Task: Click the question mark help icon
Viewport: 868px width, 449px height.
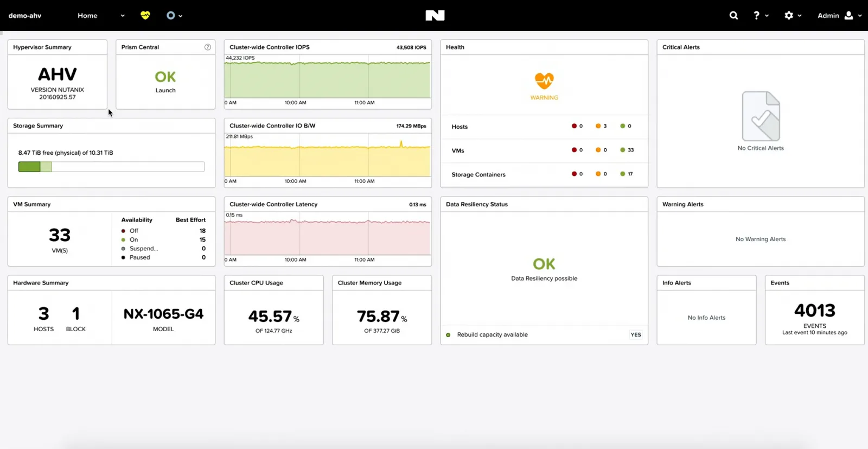Action: tap(757, 15)
